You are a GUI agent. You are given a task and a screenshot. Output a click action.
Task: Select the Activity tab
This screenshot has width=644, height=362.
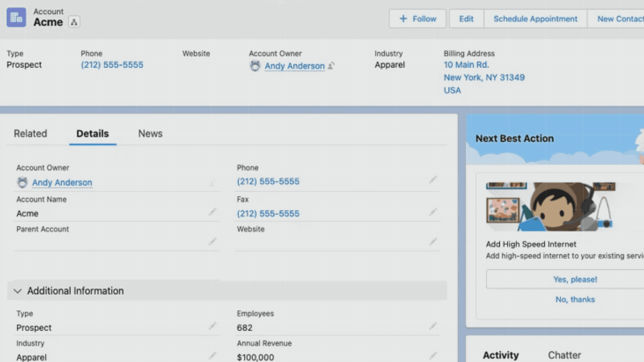coord(501,355)
